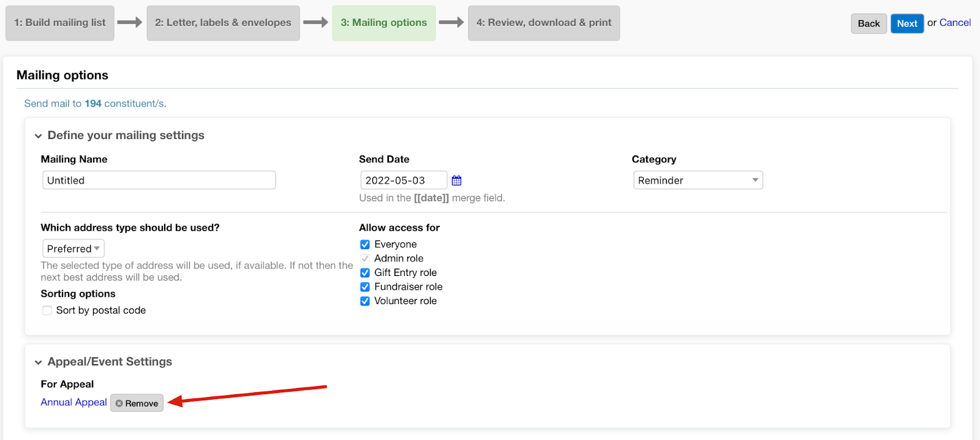Uncheck the Volunteer role checkbox
This screenshot has height=440, width=980.
coord(365,300)
